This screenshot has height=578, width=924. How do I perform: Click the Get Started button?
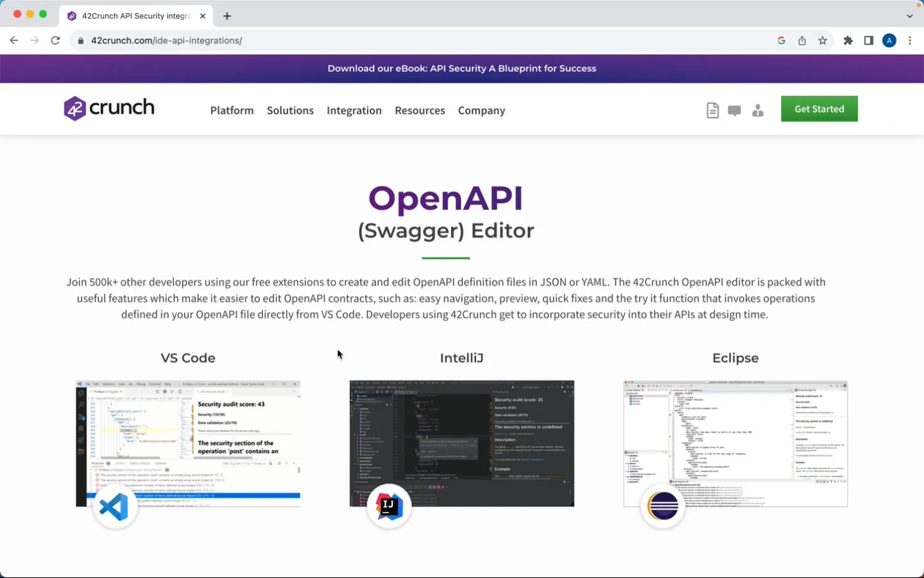(819, 109)
